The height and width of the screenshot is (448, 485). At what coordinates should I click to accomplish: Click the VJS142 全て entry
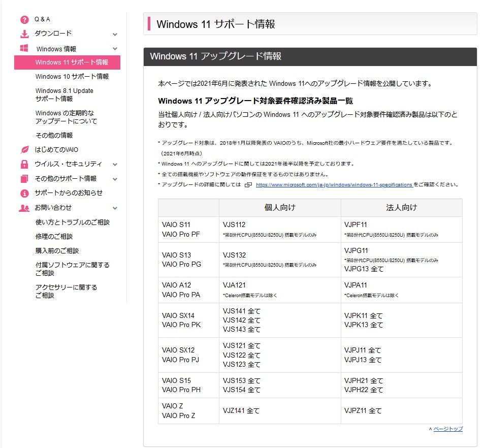coord(242,320)
